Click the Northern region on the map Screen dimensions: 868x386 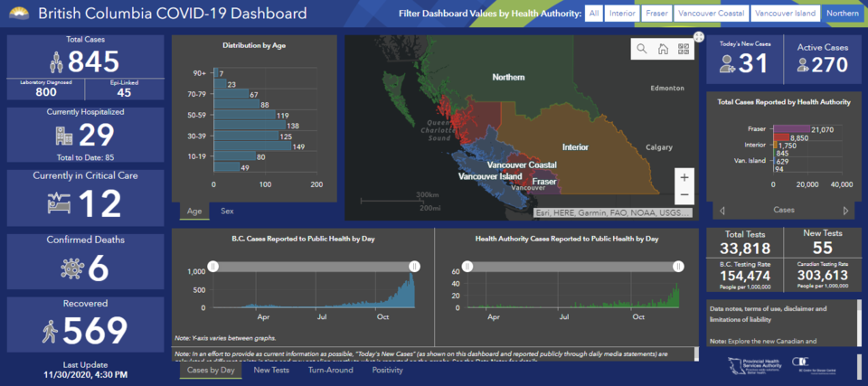[508, 78]
